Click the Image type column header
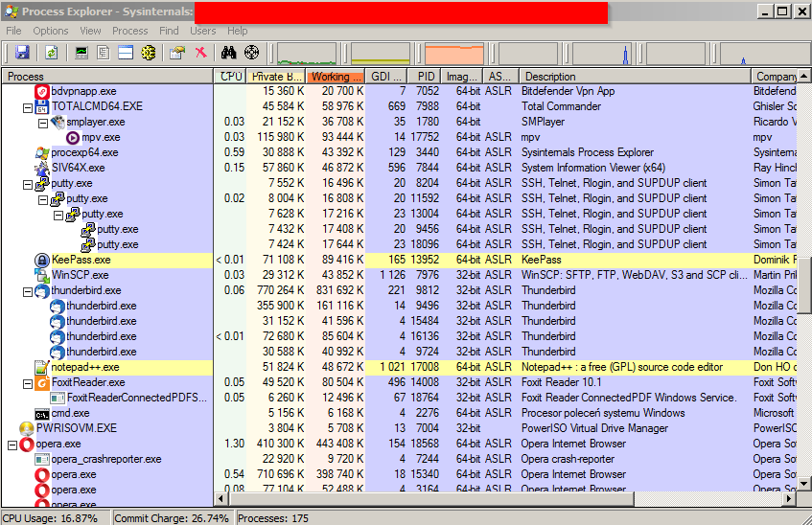 461,77
